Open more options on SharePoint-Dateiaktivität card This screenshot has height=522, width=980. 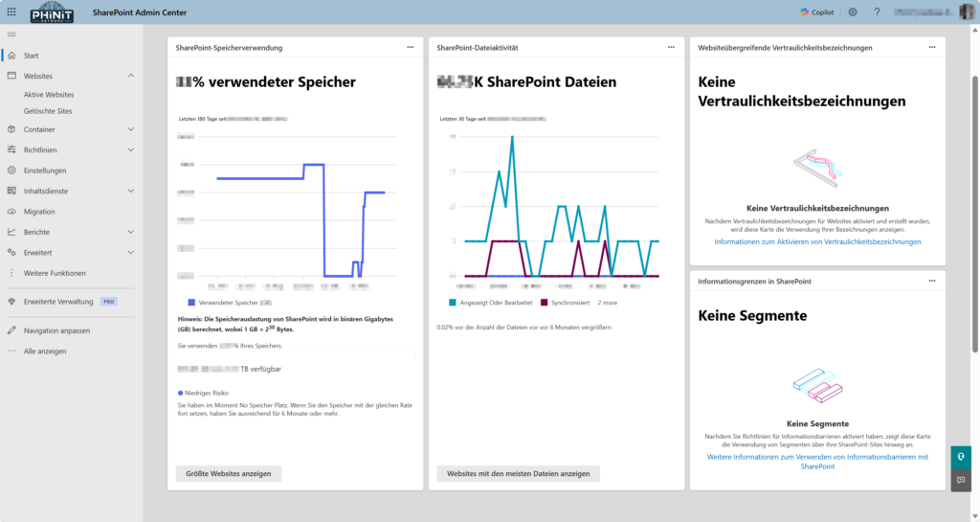(670, 47)
